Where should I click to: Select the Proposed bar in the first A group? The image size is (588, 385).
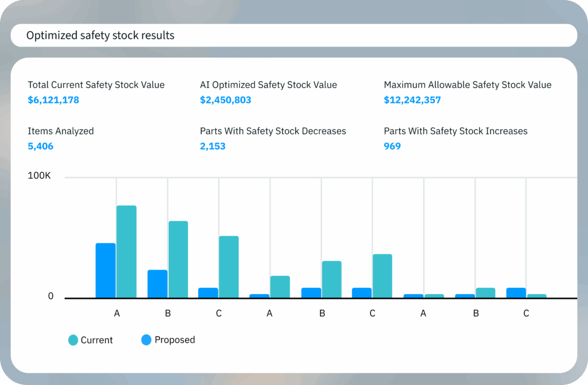pos(106,270)
